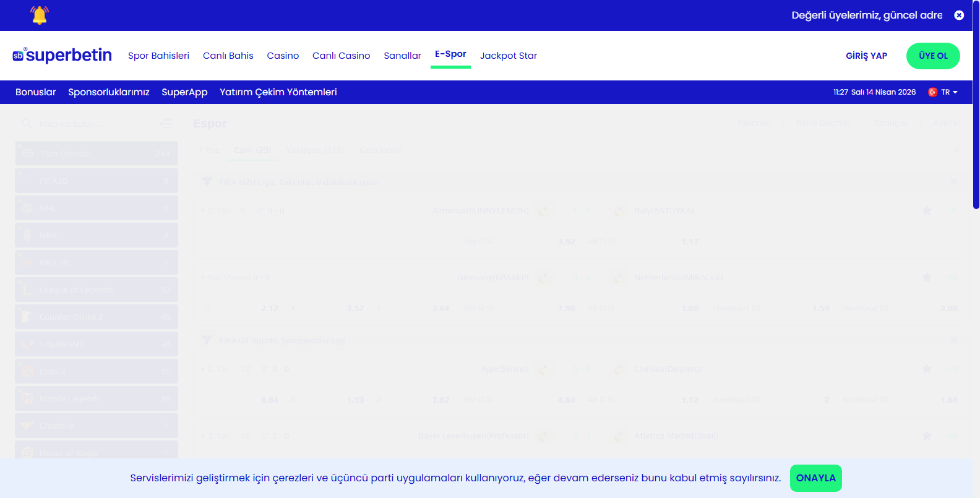Collapse FIFA GT Sports Şampiyonlar Ligi section
This screenshot has height=498, width=980.
[x=954, y=340]
